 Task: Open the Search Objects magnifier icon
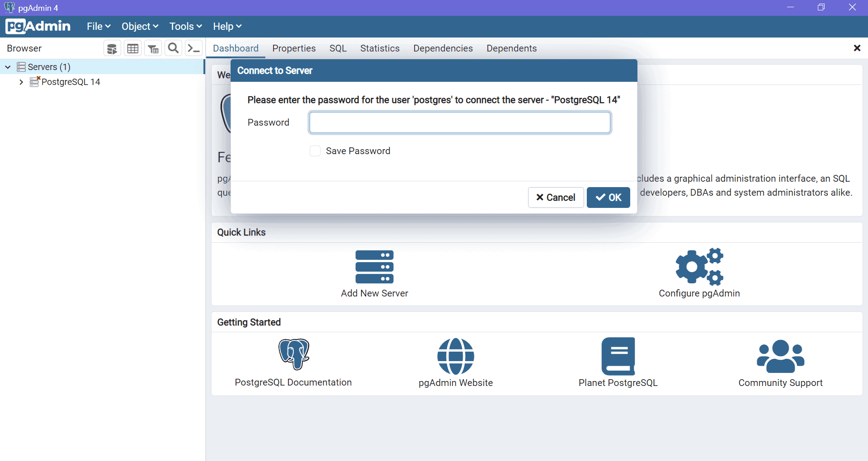coord(173,48)
